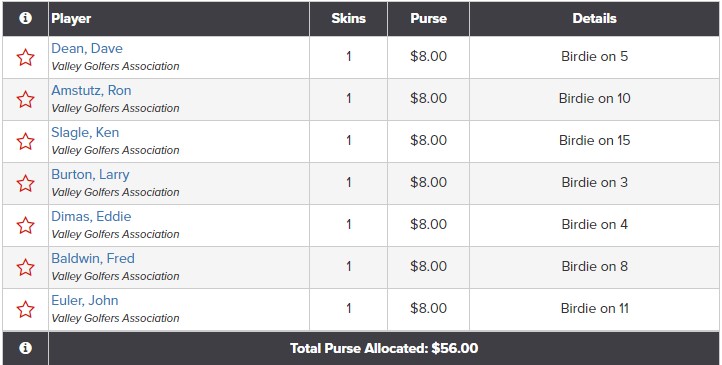This screenshot has width=722, height=365.
Task: Open the Burton, Larry link
Action: click(x=90, y=174)
